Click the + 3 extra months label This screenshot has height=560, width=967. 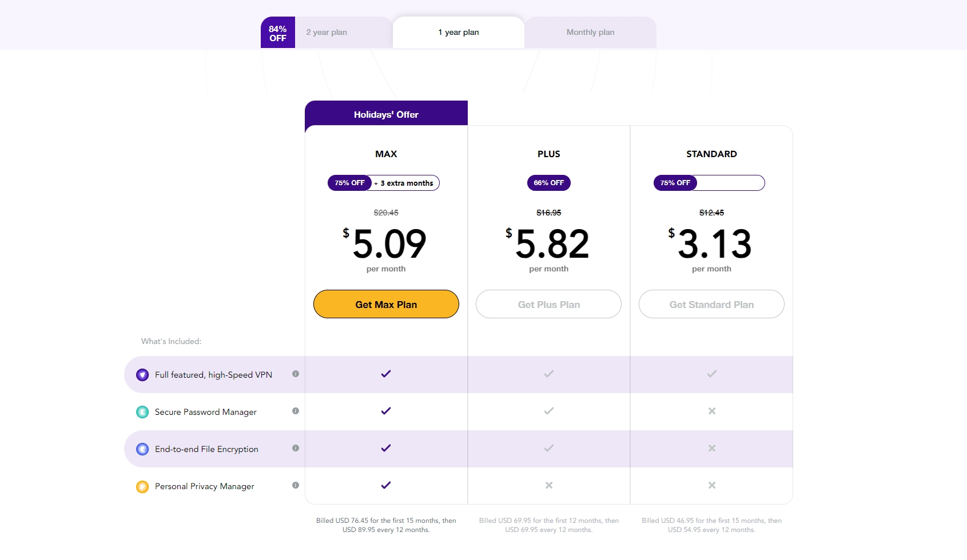pyautogui.click(x=404, y=183)
